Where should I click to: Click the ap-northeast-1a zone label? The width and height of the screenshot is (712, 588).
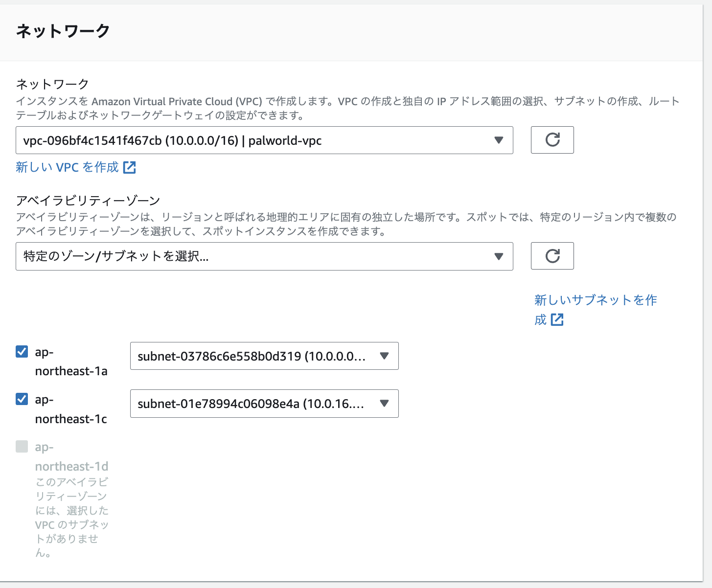coord(71,362)
